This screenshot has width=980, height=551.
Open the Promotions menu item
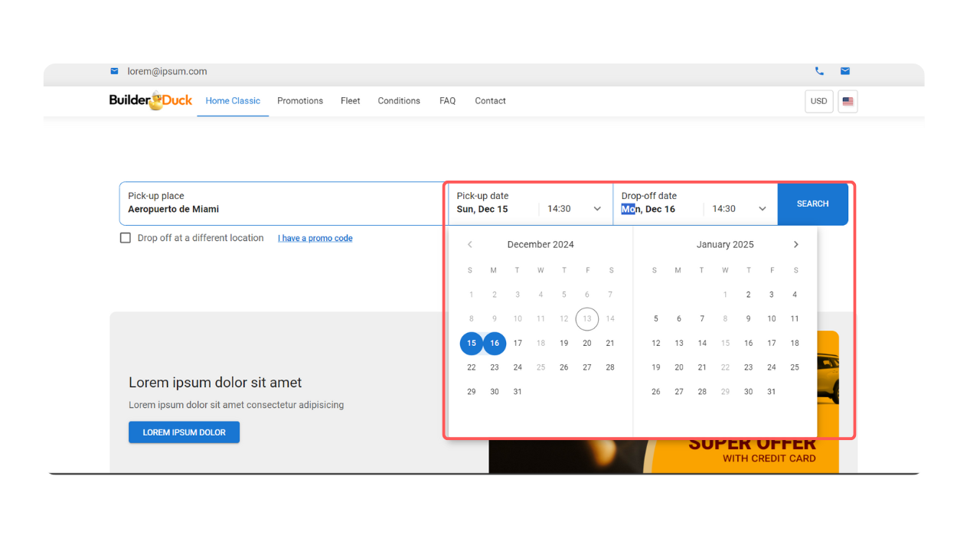coord(300,101)
